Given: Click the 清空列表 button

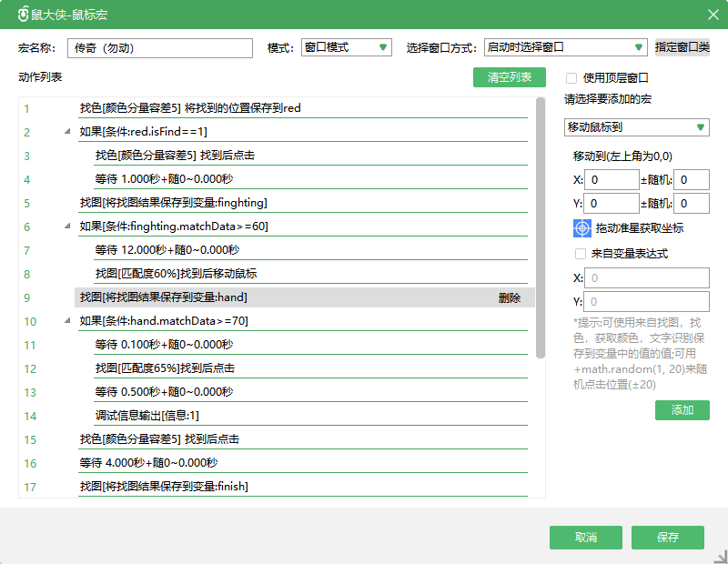Looking at the screenshot, I should 509,77.
